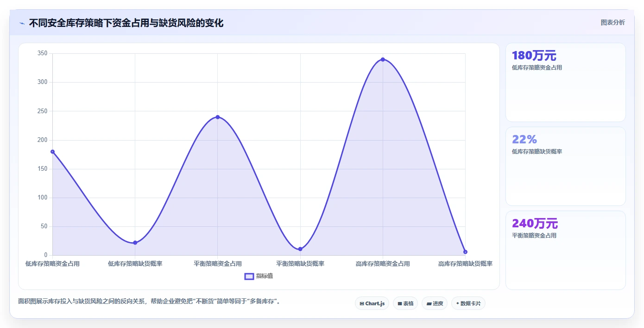
Task: Select the 表格 tag
Action: pyautogui.click(x=405, y=303)
